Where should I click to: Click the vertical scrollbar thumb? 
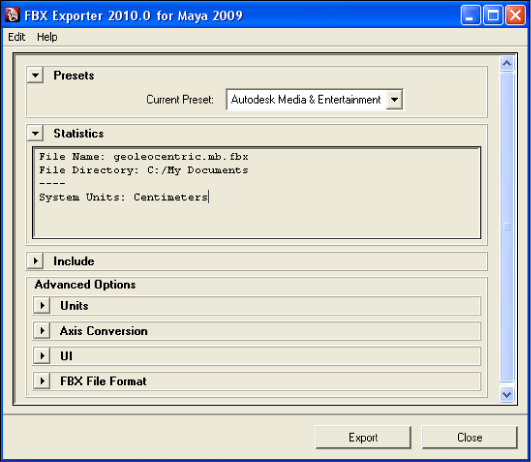click(x=507, y=227)
